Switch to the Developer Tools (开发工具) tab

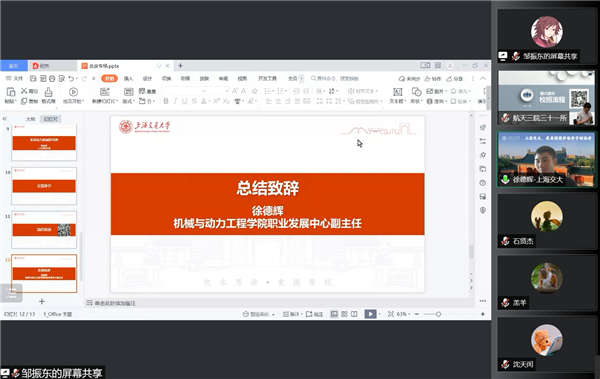pos(267,78)
